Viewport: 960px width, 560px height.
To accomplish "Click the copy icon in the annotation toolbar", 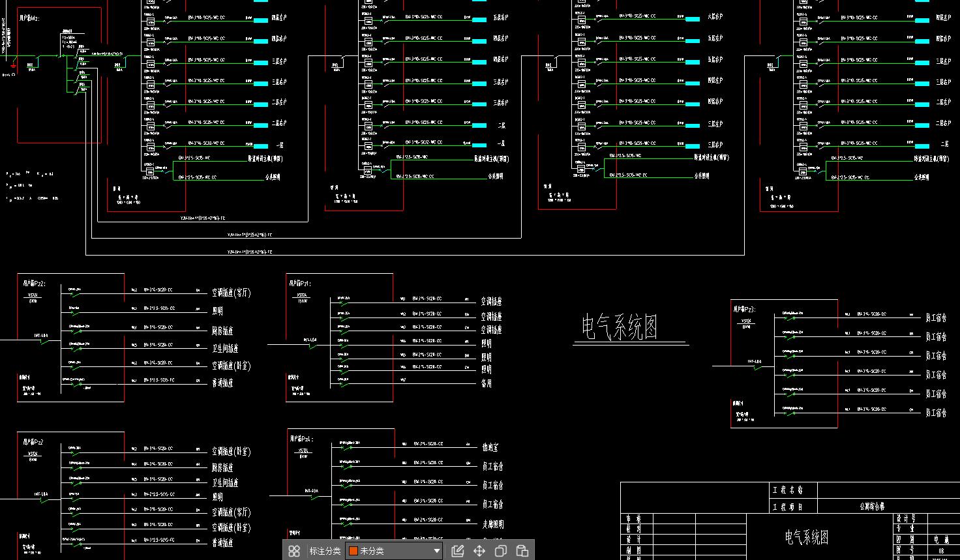I will tap(500, 551).
